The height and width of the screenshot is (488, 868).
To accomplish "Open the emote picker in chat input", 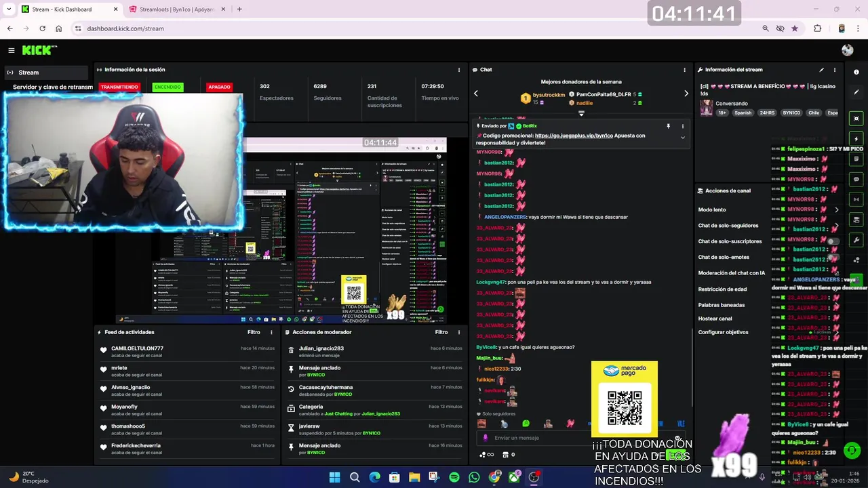I will [677, 438].
